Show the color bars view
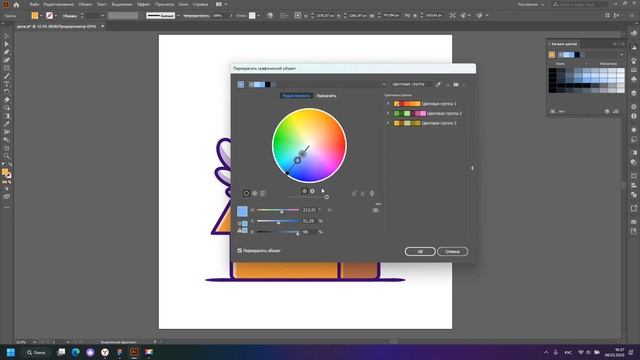Screen dimensions: 640x360 263,193
